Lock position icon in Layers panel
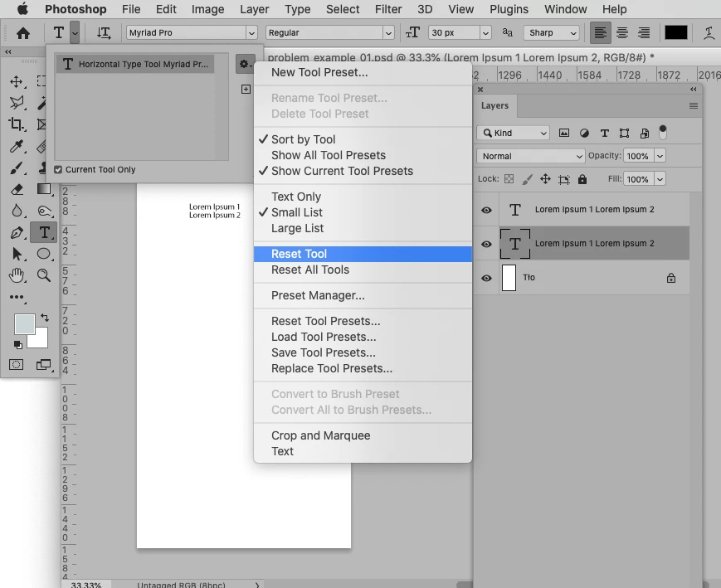The image size is (721, 588). point(545,179)
